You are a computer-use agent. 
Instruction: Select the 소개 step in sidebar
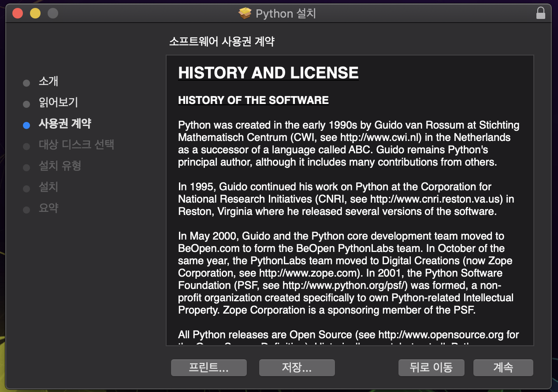[48, 81]
